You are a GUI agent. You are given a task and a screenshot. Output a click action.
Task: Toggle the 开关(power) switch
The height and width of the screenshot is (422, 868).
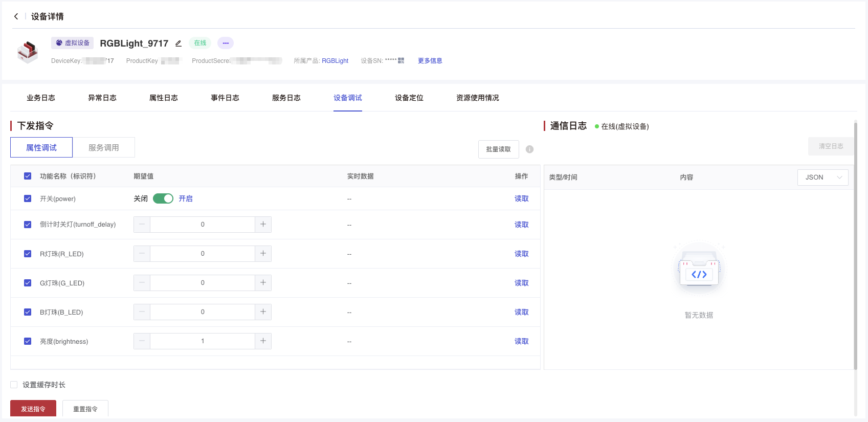pos(163,198)
